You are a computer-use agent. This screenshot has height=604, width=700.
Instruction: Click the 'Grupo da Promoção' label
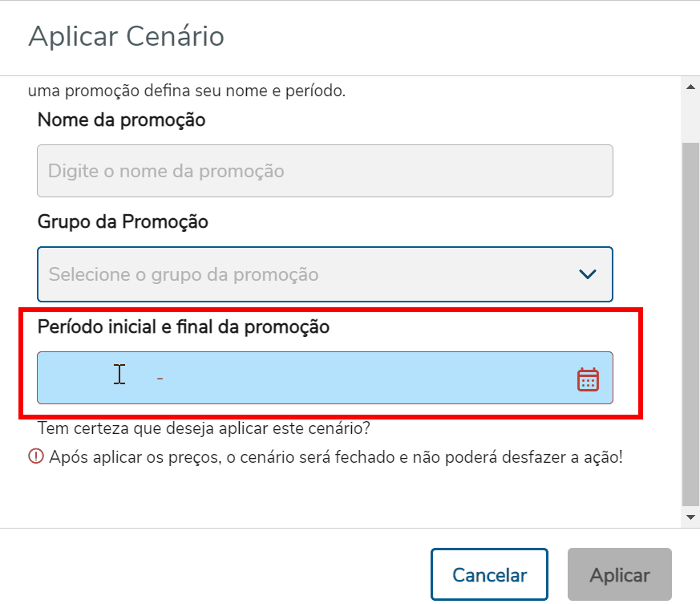click(x=123, y=222)
